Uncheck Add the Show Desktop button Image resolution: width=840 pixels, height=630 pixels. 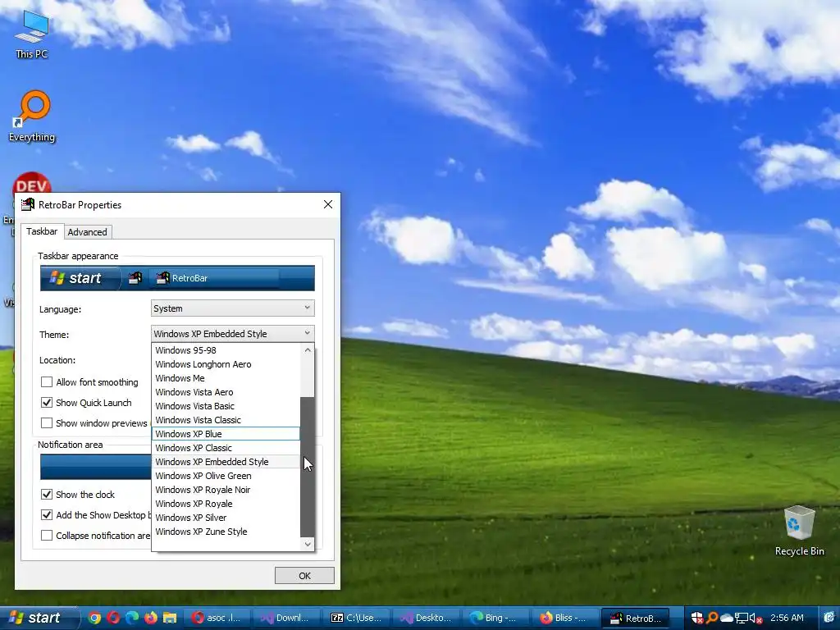pos(47,515)
